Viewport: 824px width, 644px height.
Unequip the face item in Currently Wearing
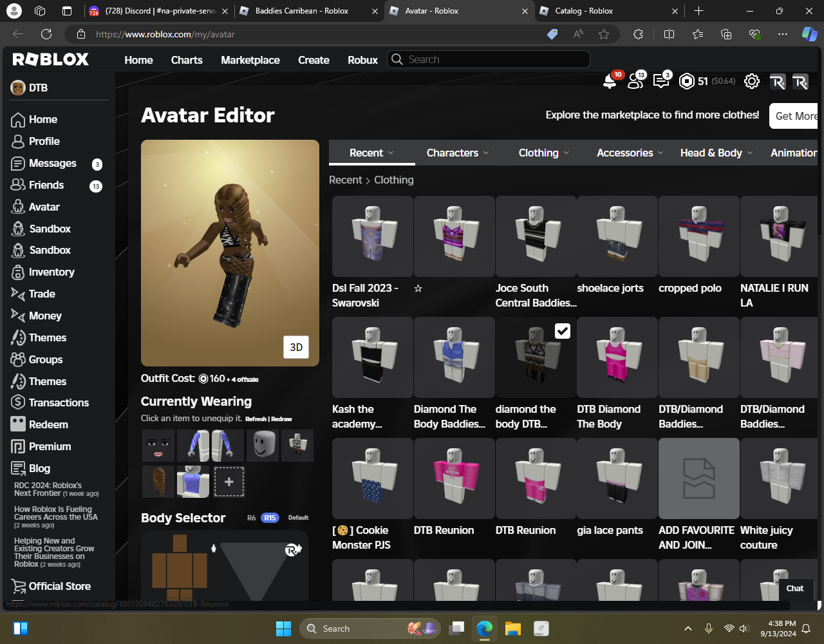click(x=158, y=446)
